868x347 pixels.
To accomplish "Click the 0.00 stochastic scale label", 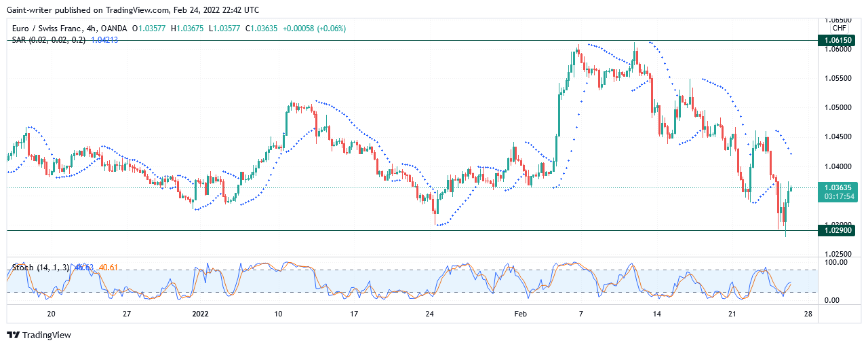I will 831,300.
